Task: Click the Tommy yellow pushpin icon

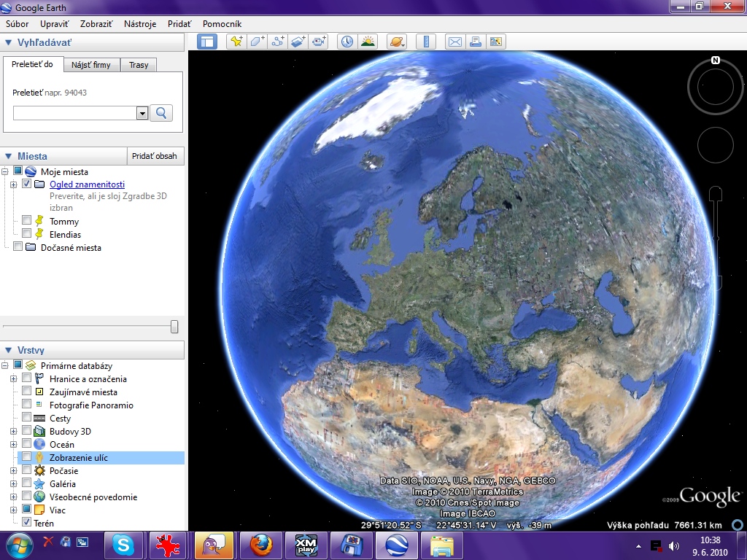Action: point(39,221)
